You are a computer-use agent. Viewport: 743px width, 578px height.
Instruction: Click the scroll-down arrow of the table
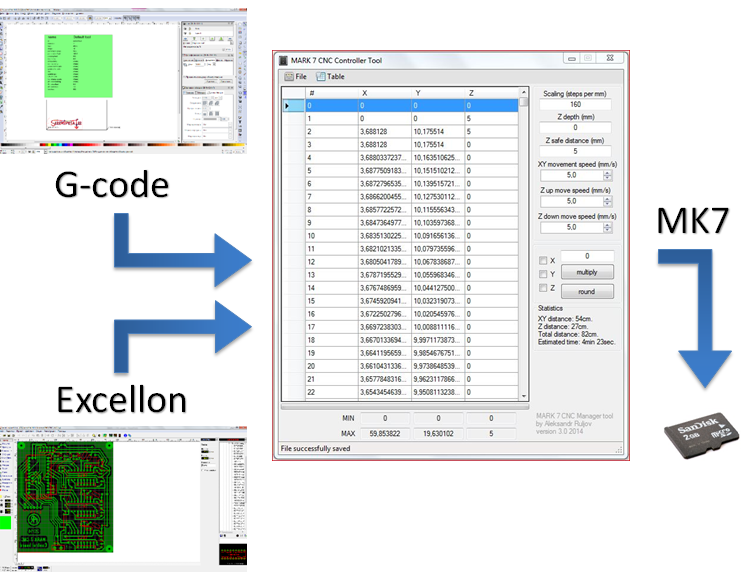pyautogui.click(x=523, y=397)
